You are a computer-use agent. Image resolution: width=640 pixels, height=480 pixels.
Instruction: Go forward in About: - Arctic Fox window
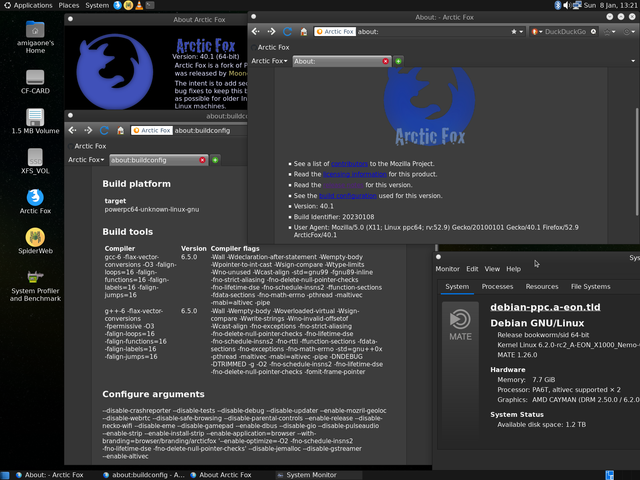[x=271, y=31]
